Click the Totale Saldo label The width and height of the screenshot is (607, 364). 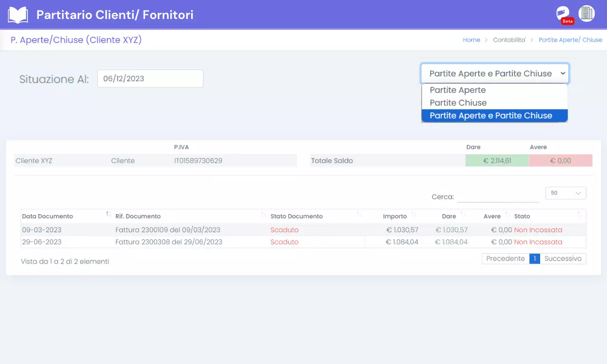tap(332, 161)
